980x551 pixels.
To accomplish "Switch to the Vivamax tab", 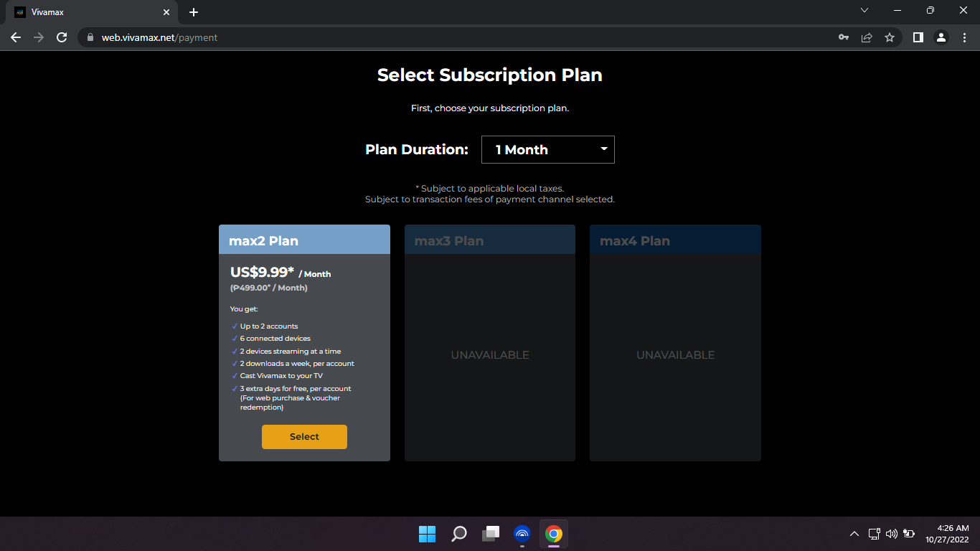I will (92, 12).
